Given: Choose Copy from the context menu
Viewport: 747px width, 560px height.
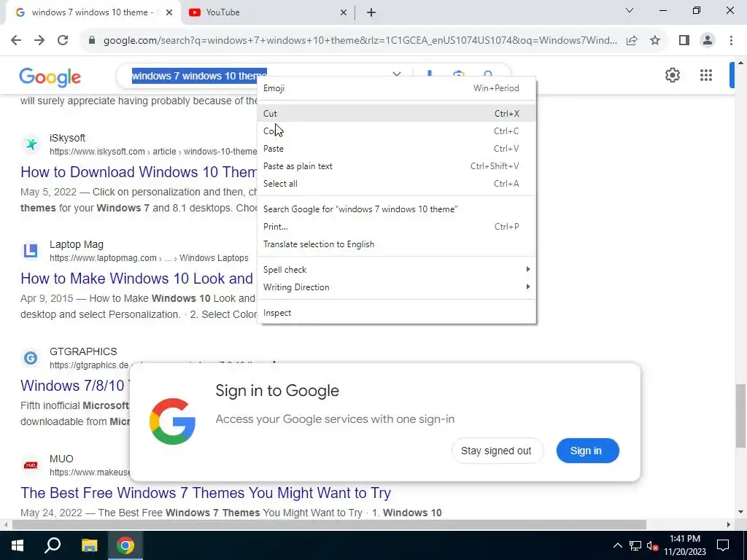Looking at the screenshot, I should 396,131.
